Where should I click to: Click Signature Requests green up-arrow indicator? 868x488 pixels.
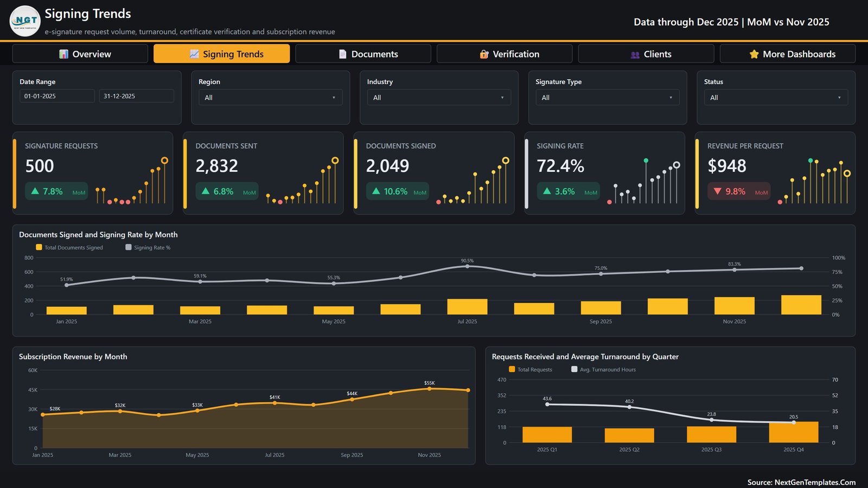click(x=35, y=191)
